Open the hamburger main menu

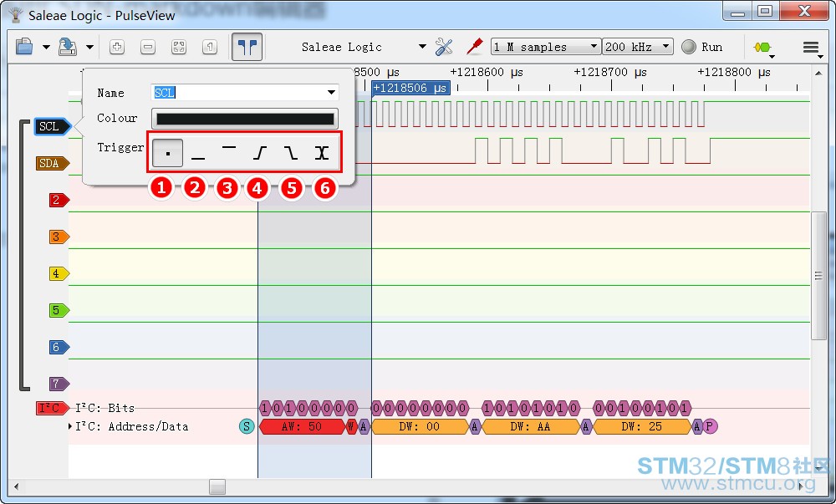coord(812,48)
